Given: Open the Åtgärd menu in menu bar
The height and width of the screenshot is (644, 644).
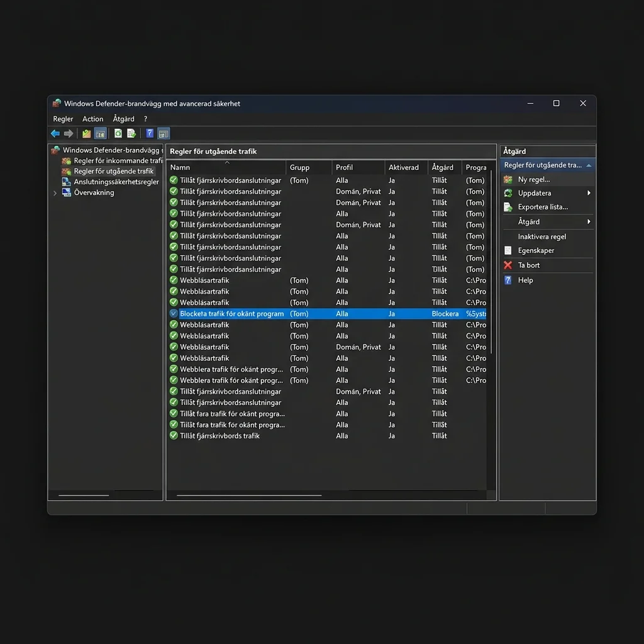Looking at the screenshot, I should (x=124, y=119).
